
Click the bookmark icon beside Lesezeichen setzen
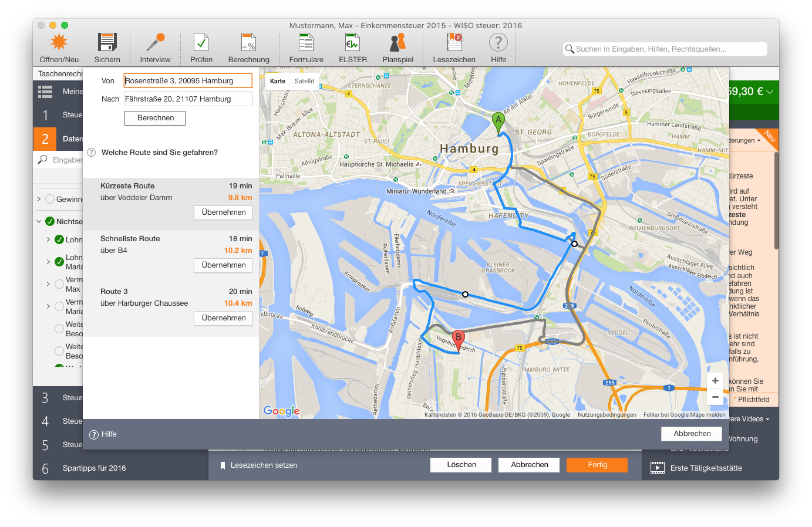[223, 465]
